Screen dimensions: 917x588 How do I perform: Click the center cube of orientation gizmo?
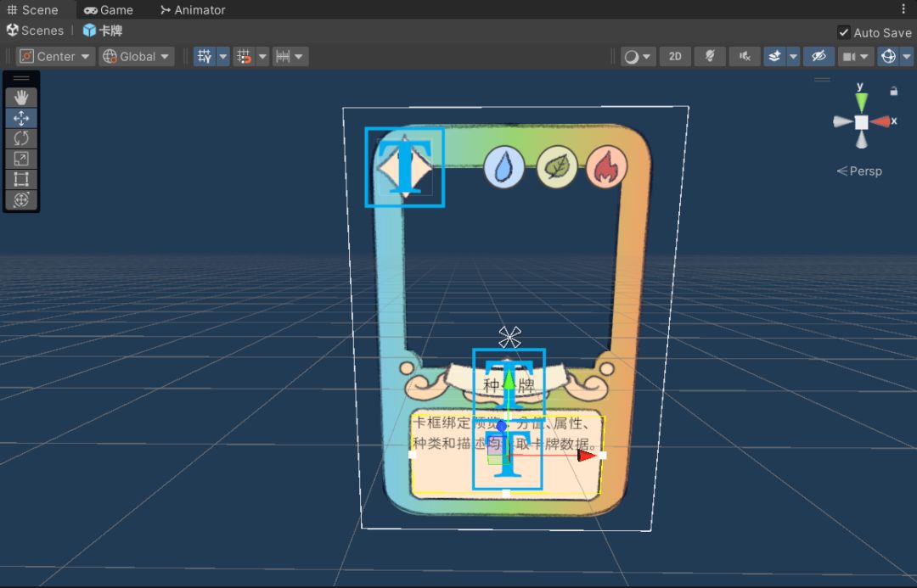tap(862, 122)
